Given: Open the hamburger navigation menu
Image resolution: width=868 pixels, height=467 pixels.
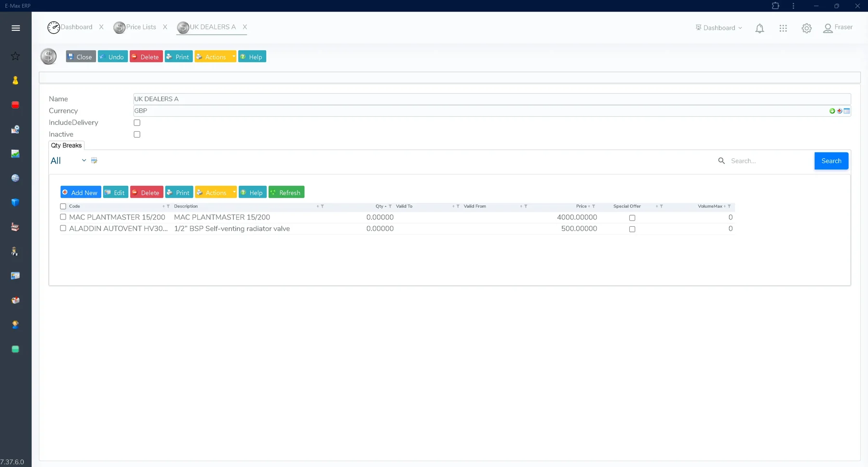Looking at the screenshot, I should pos(15,28).
